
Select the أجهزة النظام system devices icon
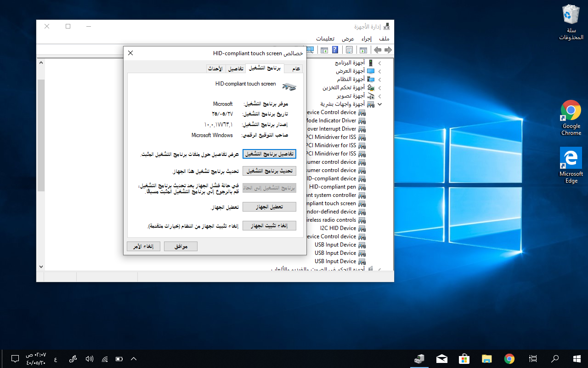(371, 79)
